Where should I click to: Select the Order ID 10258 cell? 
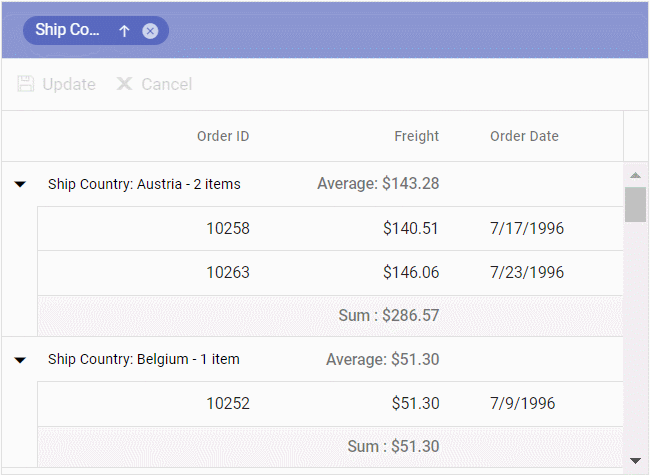pyautogui.click(x=228, y=228)
